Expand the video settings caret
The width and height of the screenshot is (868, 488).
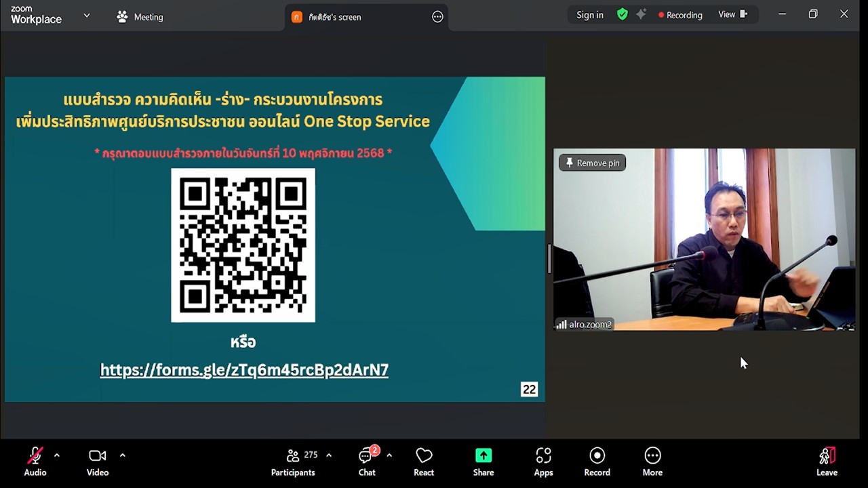pyautogui.click(x=122, y=455)
